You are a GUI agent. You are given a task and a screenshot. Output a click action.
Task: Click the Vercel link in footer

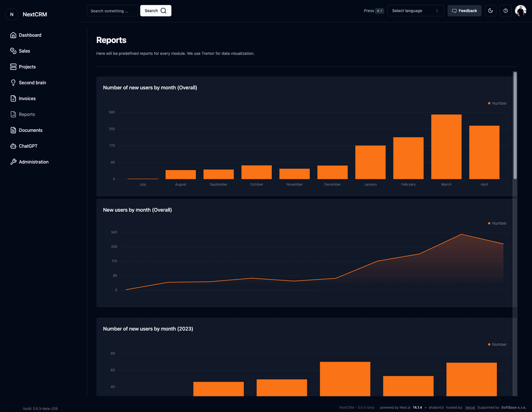(470, 407)
